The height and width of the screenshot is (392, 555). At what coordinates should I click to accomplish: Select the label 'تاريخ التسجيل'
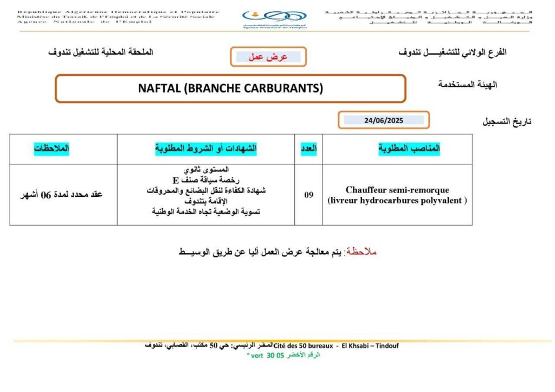pyautogui.click(x=507, y=122)
